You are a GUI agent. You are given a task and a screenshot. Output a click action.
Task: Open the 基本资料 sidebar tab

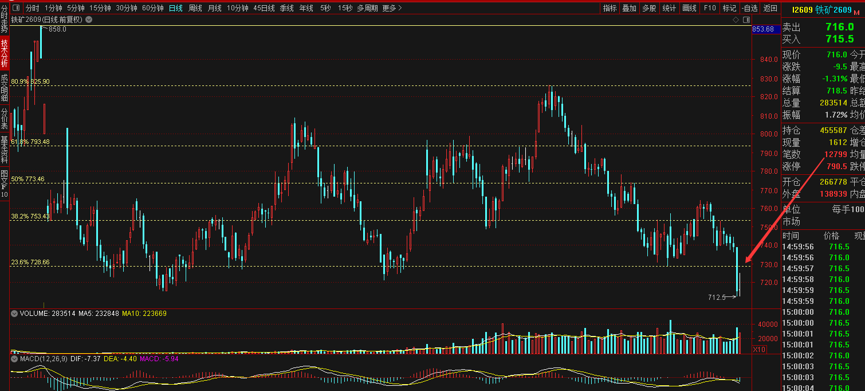pos(4,150)
